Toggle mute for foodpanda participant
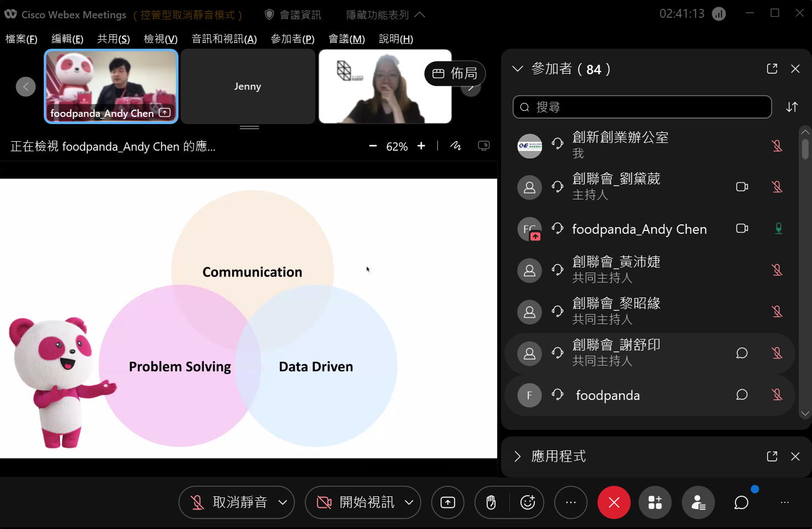This screenshot has height=529, width=812. [x=778, y=394]
